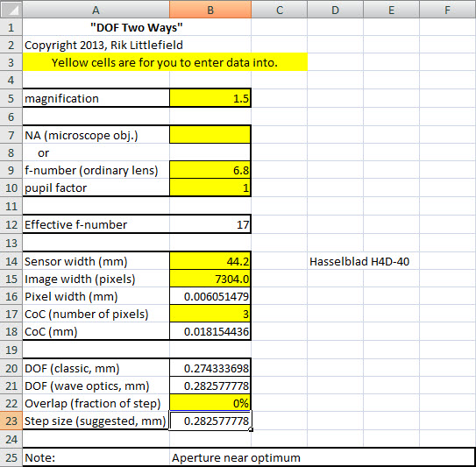The width and height of the screenshot is (476, 467).
Task: Click the Image width 7304.0 cell
Action: pos(210,279)
